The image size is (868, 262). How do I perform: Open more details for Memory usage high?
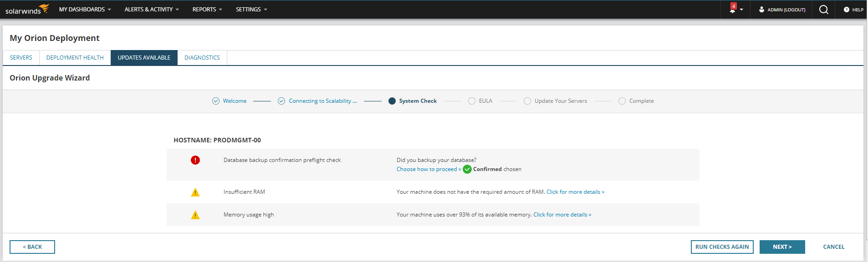click(562, 215)
